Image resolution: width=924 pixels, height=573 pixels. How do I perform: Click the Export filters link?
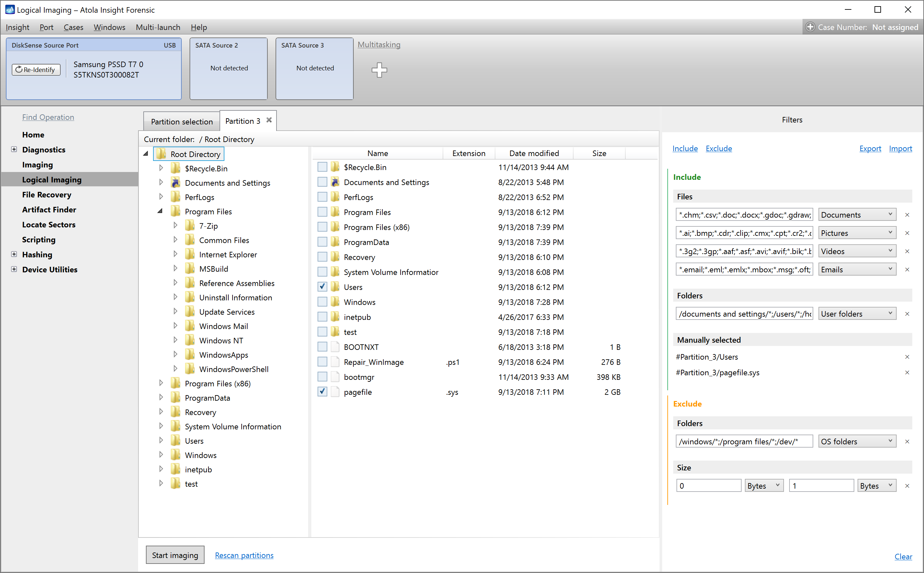pyautogui.click(x=870, y=148)
